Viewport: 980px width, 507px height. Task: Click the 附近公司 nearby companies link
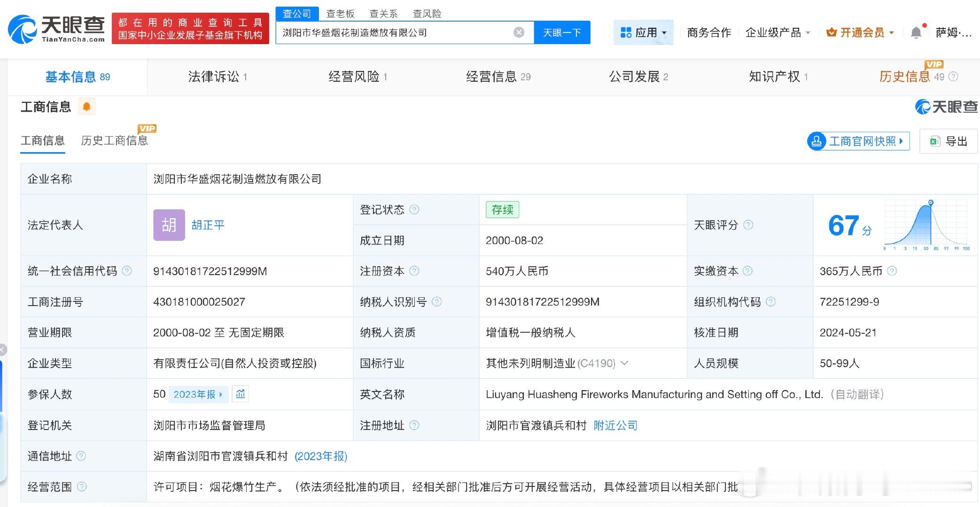point(615,425)
